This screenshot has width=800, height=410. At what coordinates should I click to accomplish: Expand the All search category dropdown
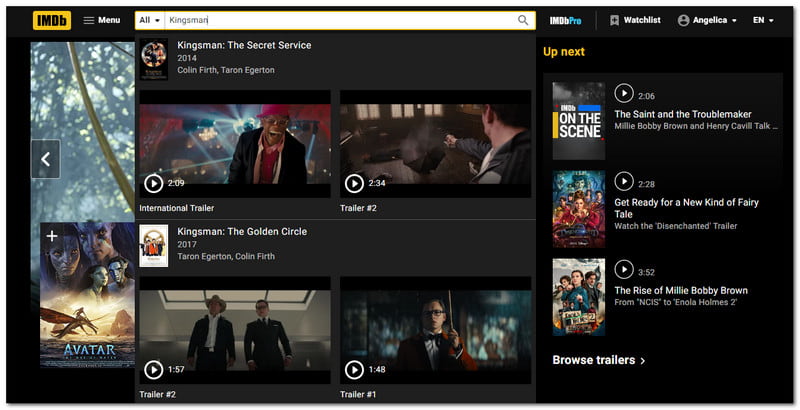pos(150,20)
